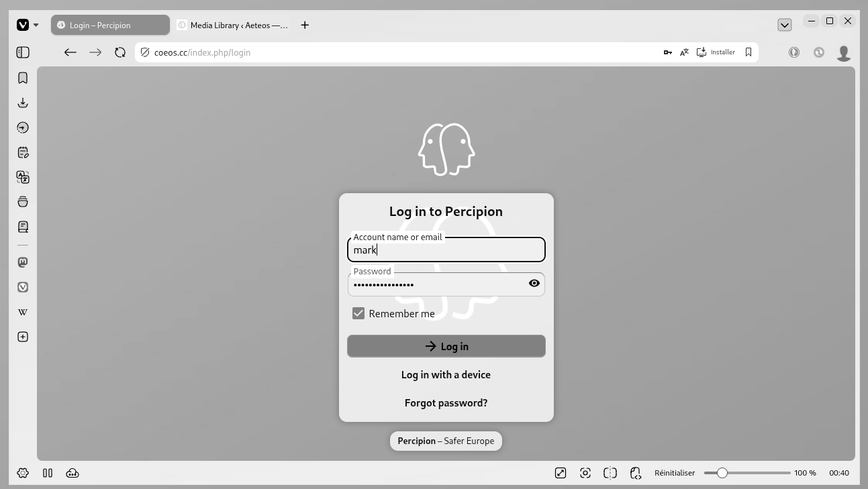Image resolution: width=868 pixels, height=489 pixels.
Task: Choose Log in with a device
Action: pyautogui.click(x=446, y=374)
